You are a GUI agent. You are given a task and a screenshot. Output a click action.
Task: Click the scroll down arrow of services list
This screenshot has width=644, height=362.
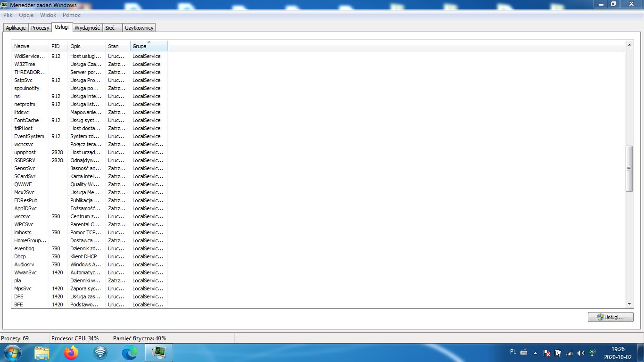click(x=629, y=304)
